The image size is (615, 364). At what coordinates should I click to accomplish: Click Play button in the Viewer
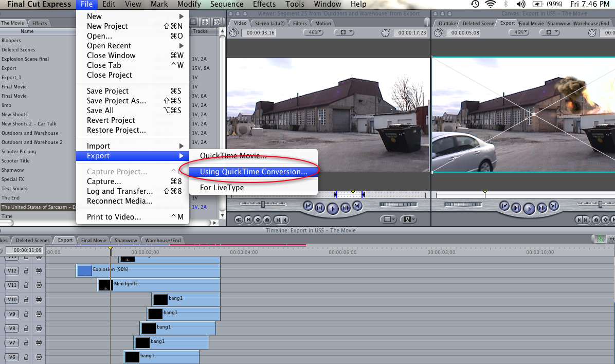click(333, 208)
